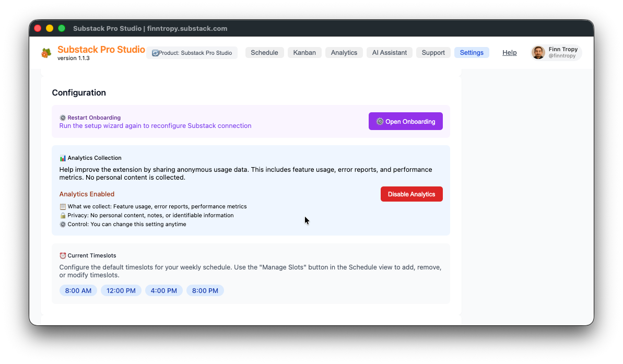The width and height of the screenshot is (623, 364).
Task: Select the Support tab
Action: [x=433, y=52]
